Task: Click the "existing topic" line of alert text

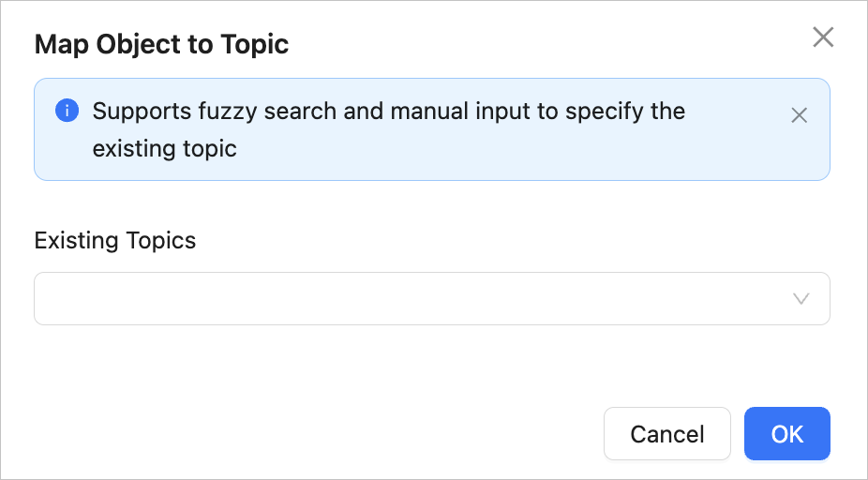Action: point(164,148)
